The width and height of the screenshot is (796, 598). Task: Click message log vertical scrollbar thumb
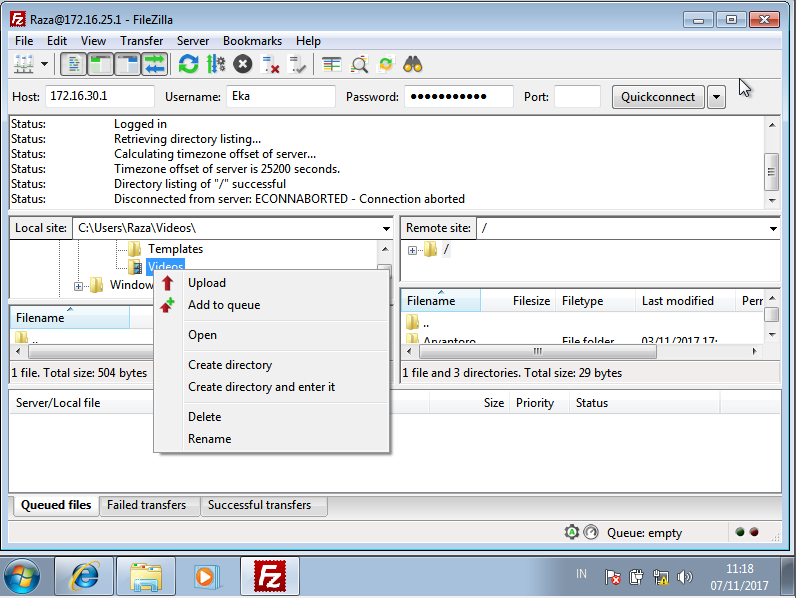pyautogui.click(x=772, y=172)
